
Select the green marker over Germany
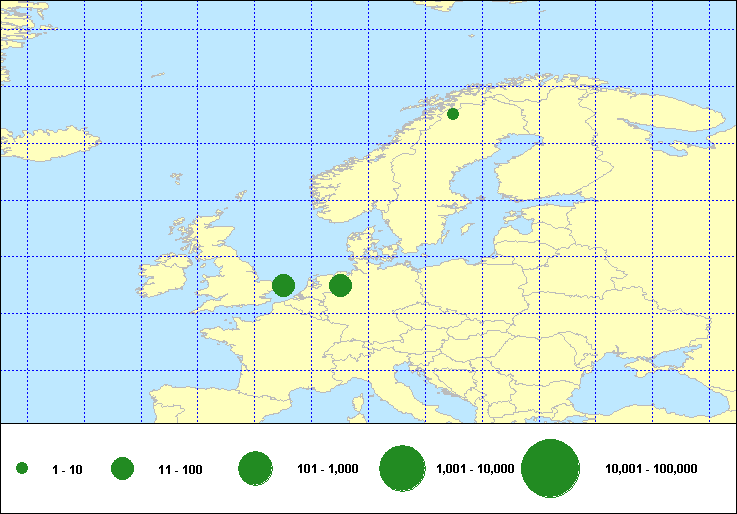click(340, 286)
